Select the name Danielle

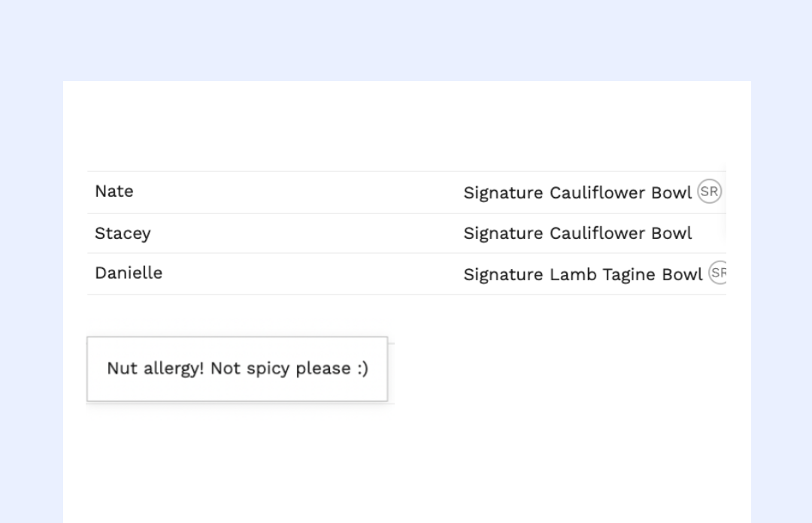[129, 273]
